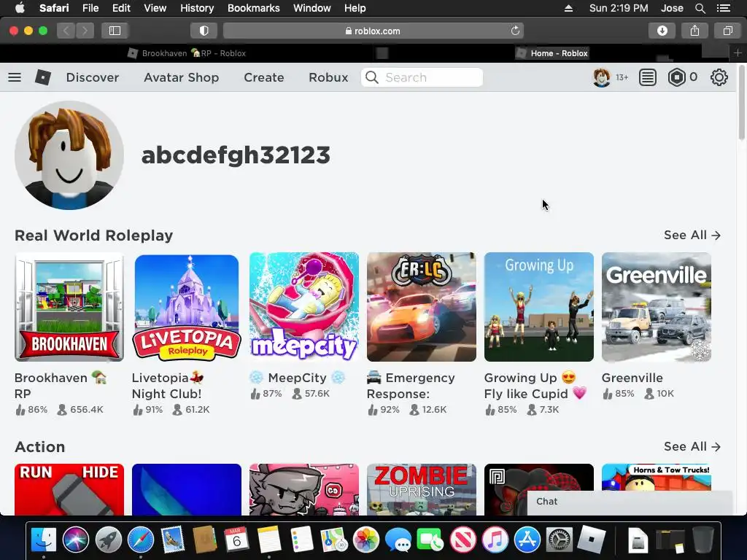Show Safari downloads
The width and height of the screenshot is (747, 560).
point(662,31)
